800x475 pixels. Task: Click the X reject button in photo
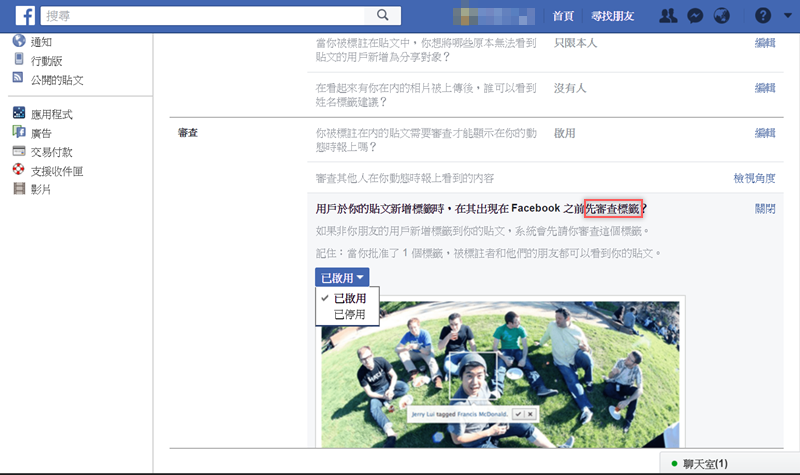[530, 414]
